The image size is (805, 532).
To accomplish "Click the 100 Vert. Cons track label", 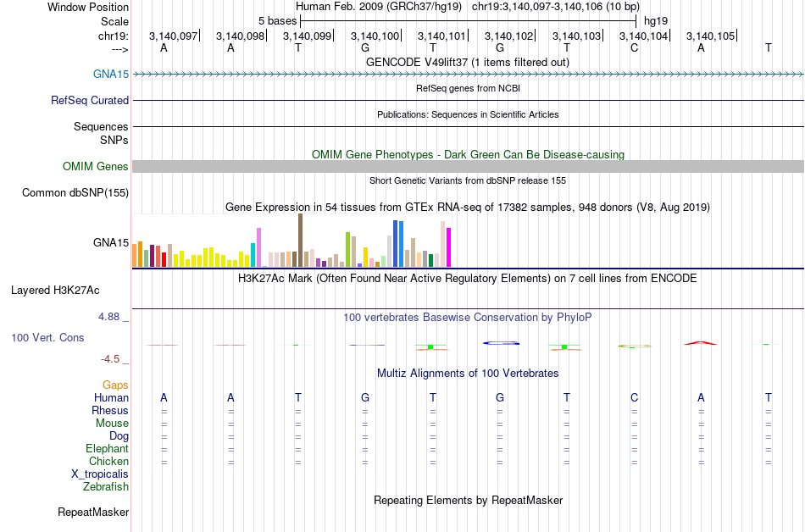I will pyautogui.click(x=47, y=337).
